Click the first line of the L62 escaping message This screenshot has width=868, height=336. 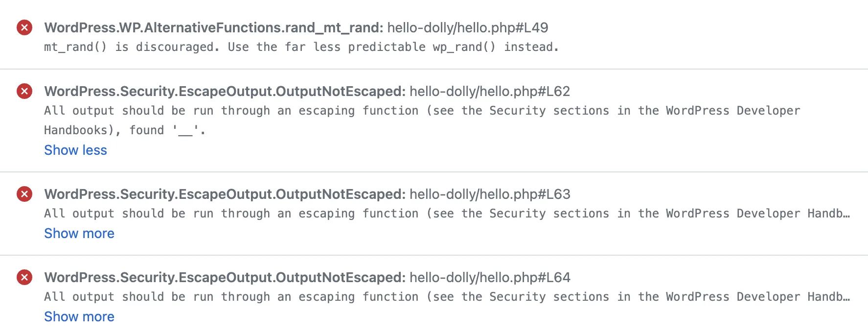point(422,111)
